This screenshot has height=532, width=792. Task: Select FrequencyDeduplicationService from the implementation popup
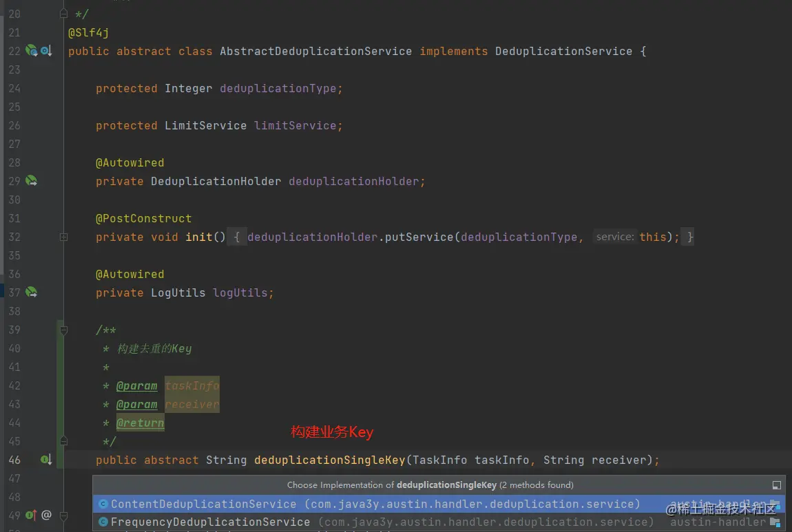[x=210, y=522]
